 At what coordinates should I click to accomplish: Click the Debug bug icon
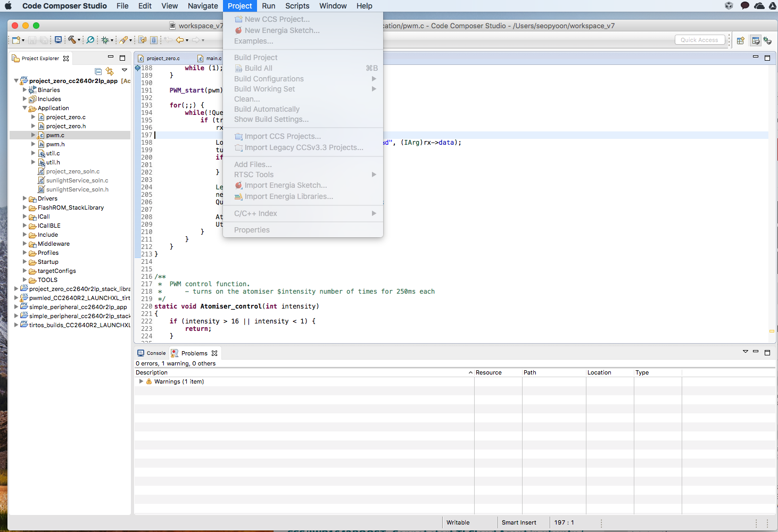point(105,40)
